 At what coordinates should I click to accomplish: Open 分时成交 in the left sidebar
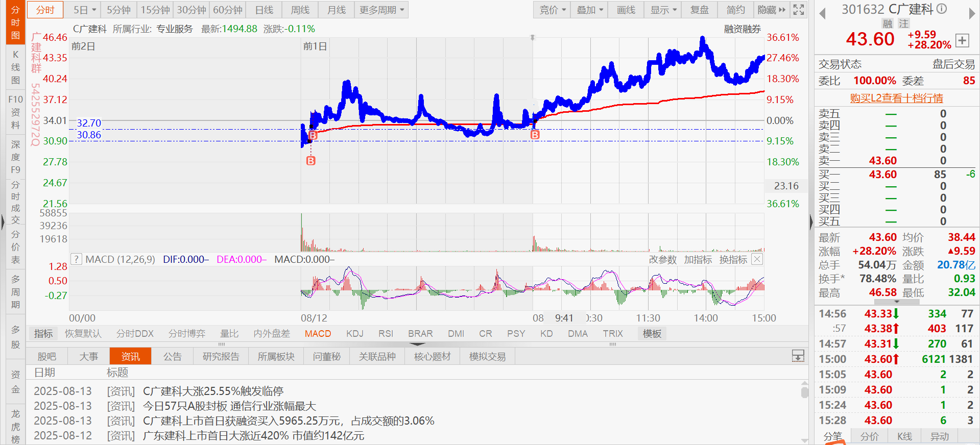click(x=15, y=202)
